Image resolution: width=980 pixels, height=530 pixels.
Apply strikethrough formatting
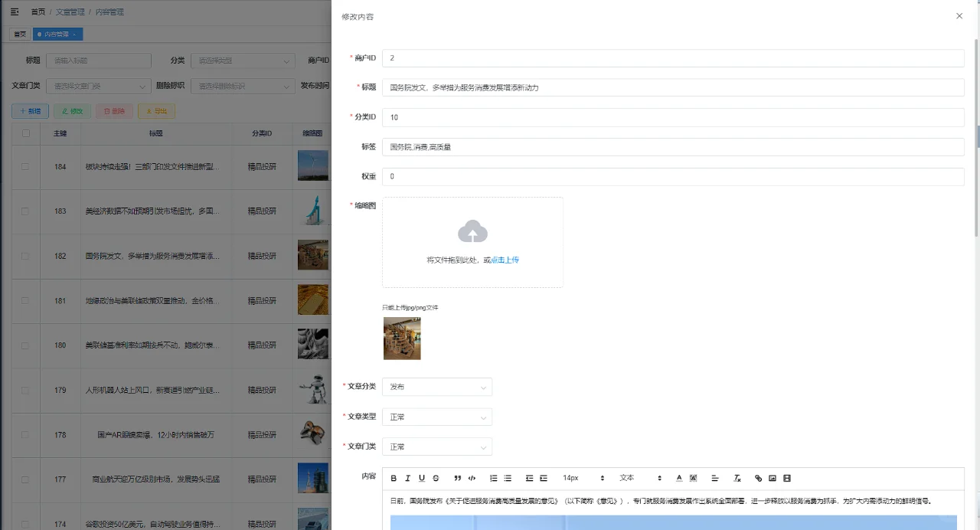click(x=435, y=477)
